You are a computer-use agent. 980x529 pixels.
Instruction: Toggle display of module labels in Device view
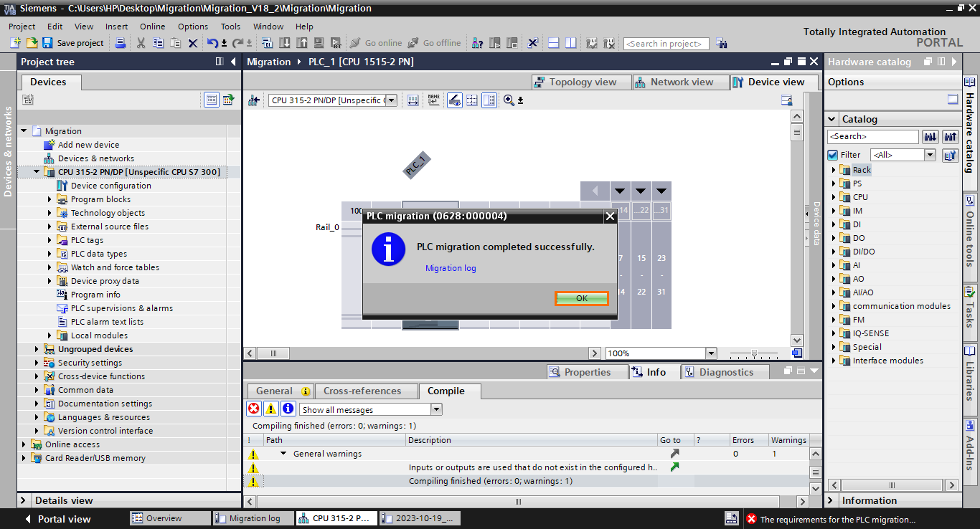pyautogui.click(x=433, y=100)
